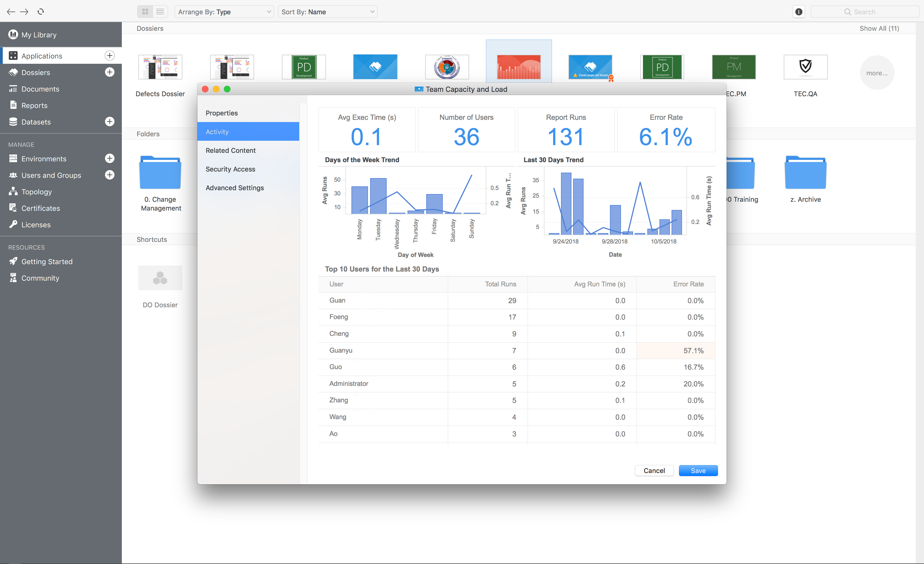Click Save button in dialog

[698, 470]
